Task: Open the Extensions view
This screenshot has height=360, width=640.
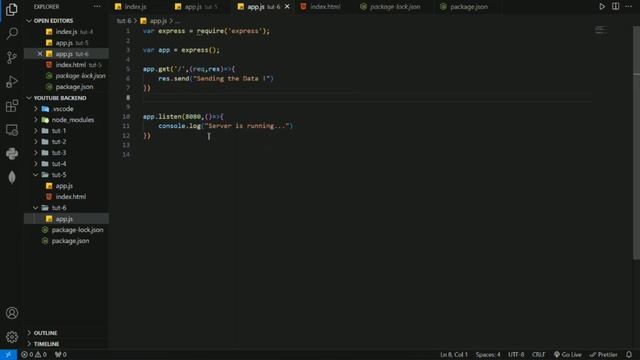Action: 12,106
